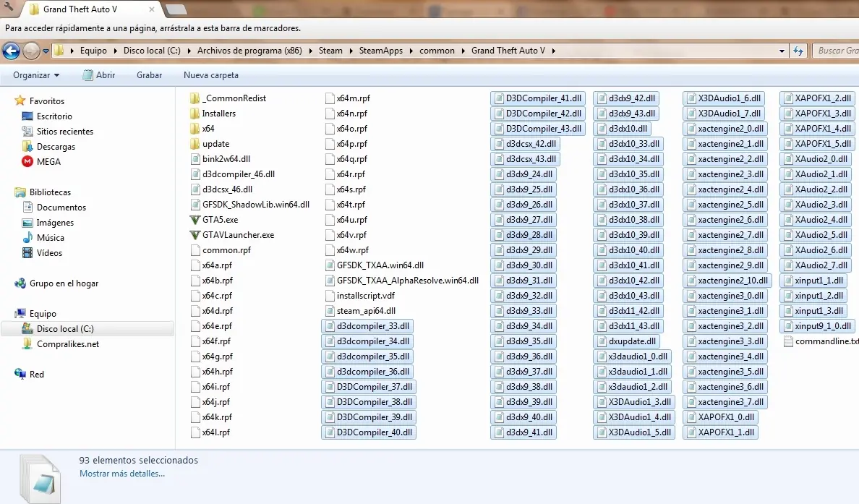Select the x64w.rpf file
Screen dimensions: 859x504
click(353, 250)
